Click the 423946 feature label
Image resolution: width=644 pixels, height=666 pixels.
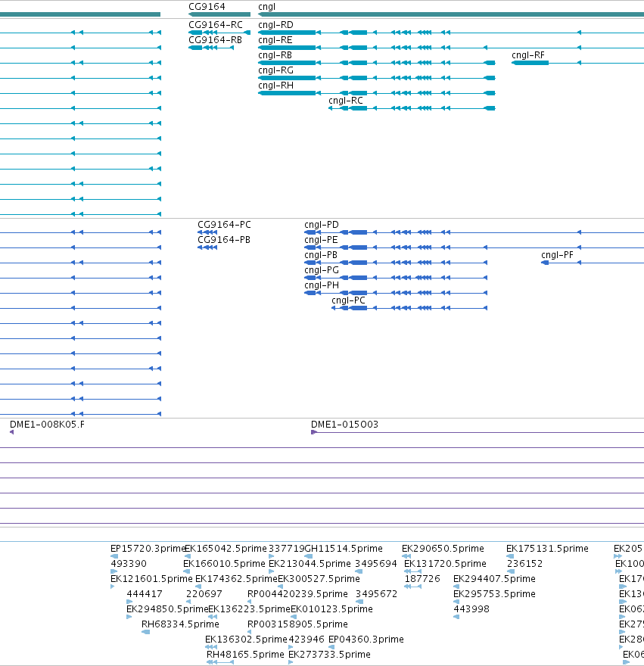tap(306, 640)
